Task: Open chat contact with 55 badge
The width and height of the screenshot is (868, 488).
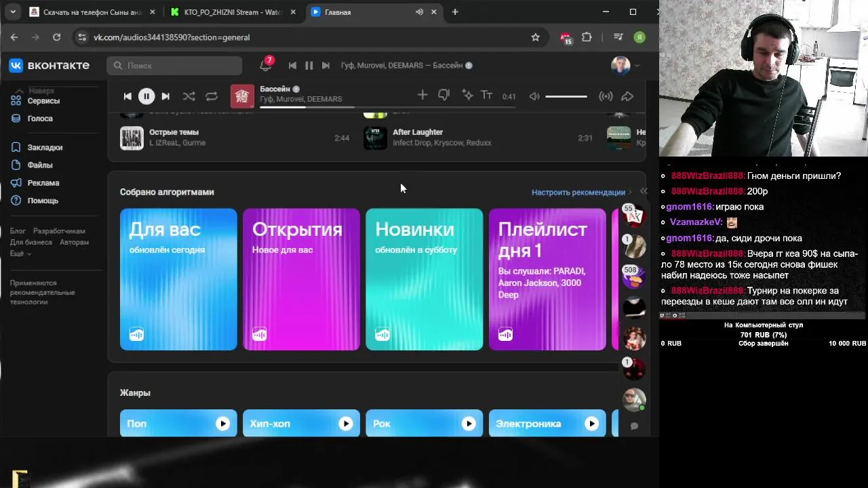Action: point(634,216)
